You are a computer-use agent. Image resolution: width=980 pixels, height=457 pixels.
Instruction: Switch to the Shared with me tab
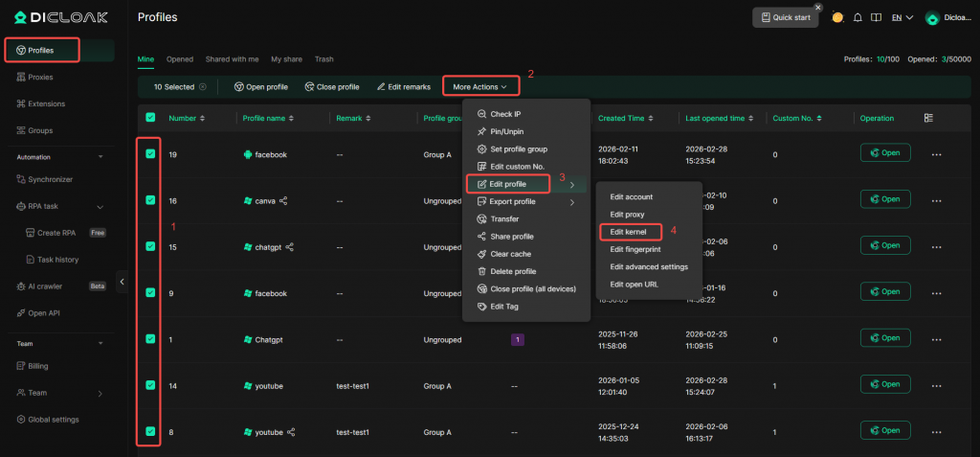(232, 58)
